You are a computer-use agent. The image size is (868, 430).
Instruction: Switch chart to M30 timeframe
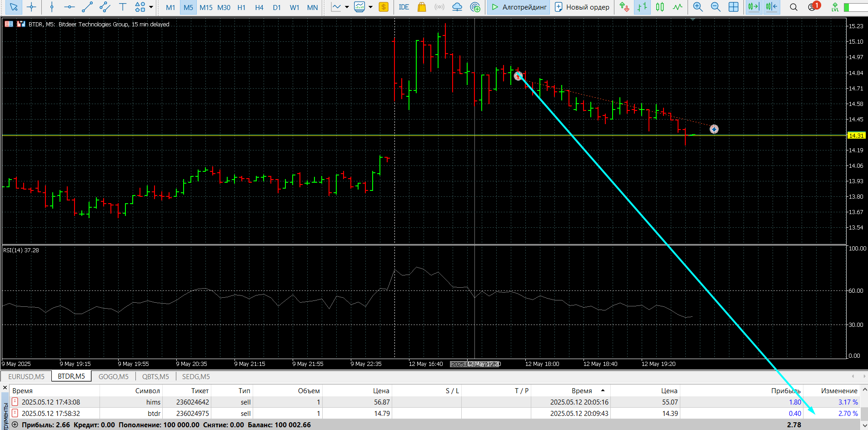click(224, 7)
